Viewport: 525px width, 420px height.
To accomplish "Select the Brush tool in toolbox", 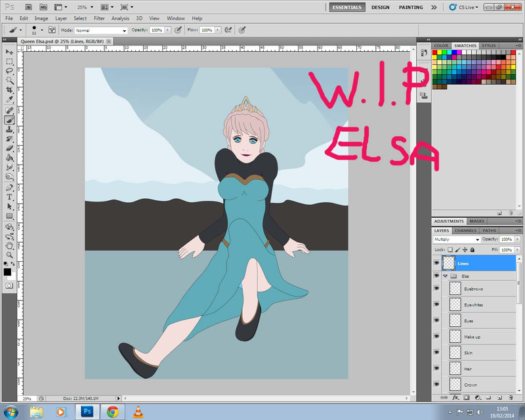I will [9, 119].
